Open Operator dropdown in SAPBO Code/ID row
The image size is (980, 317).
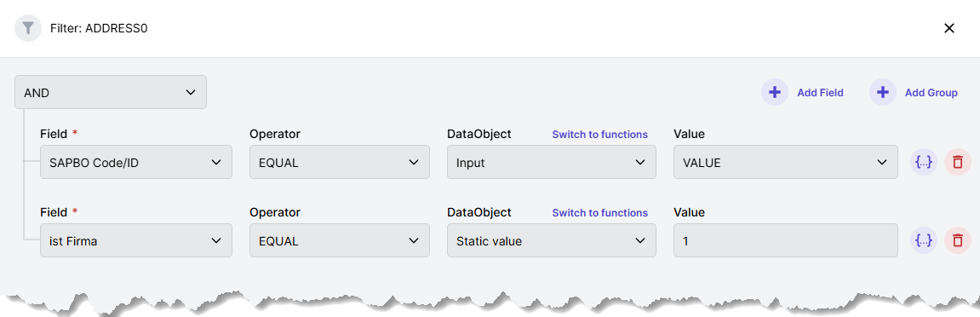(340, 162)
